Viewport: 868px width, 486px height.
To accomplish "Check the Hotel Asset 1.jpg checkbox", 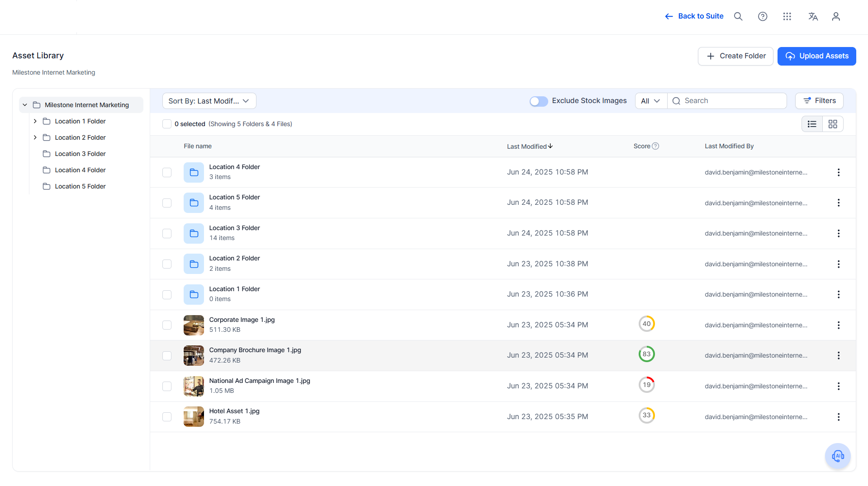I will tap(167, 417).
